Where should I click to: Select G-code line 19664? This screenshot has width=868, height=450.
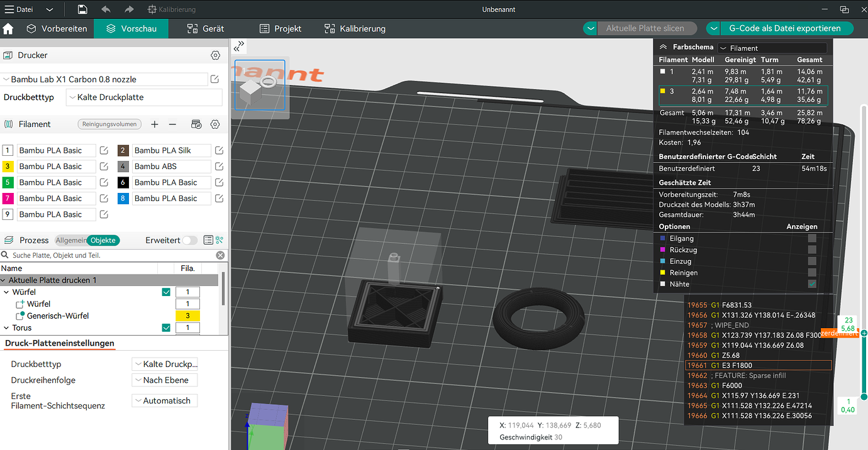point(758,395)
